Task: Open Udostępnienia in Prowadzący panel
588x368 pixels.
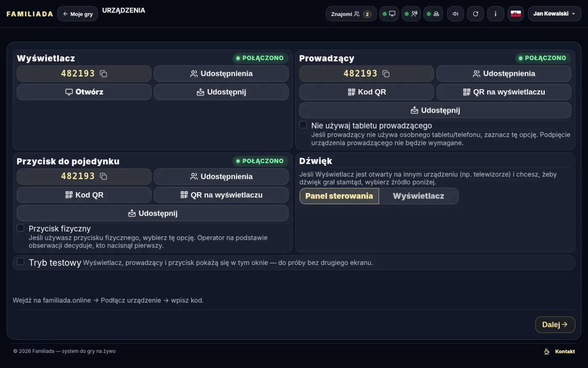Action: point(504,74)
